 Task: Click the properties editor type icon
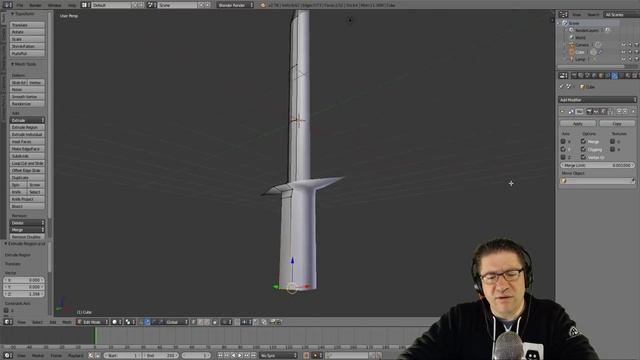pos(563,76)
